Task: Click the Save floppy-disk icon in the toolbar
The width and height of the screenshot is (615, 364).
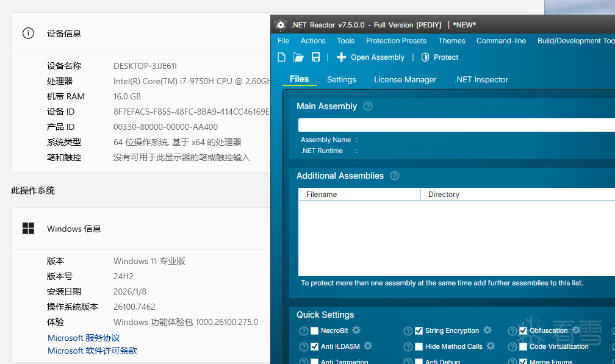Action: coord(315,57)
